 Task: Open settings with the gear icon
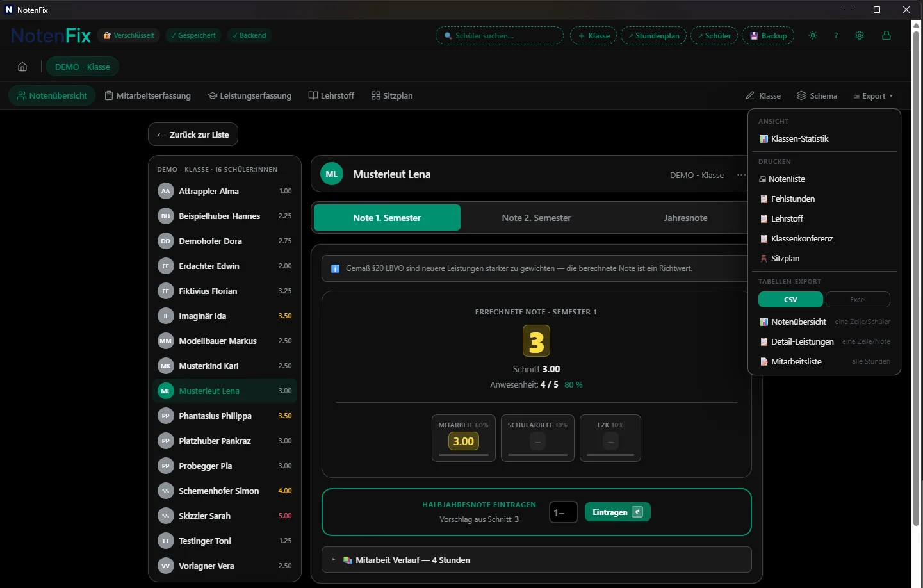point(860,35)
